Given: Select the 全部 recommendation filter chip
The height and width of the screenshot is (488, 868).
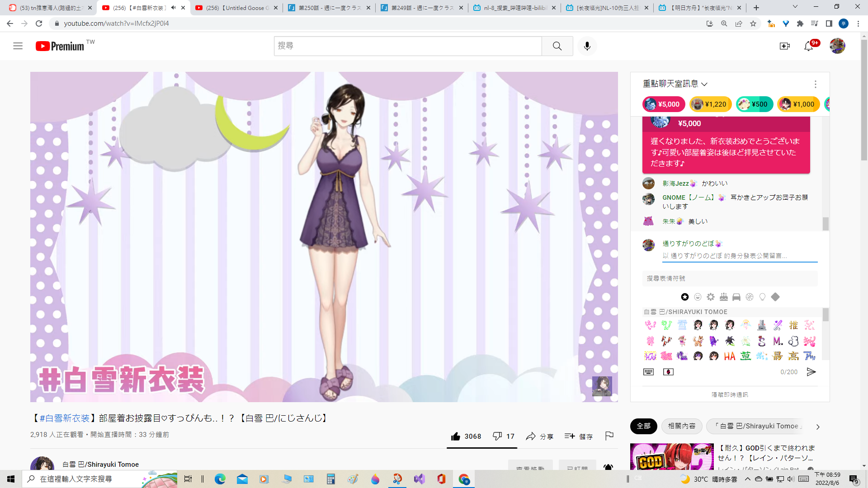Looking at the screenshot, I should [x=643, y=426].
